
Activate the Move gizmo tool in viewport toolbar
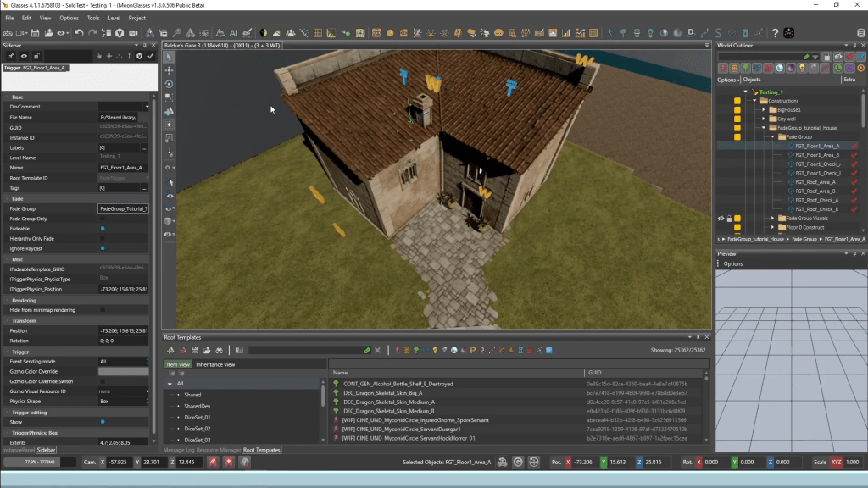tap(169, 70)
